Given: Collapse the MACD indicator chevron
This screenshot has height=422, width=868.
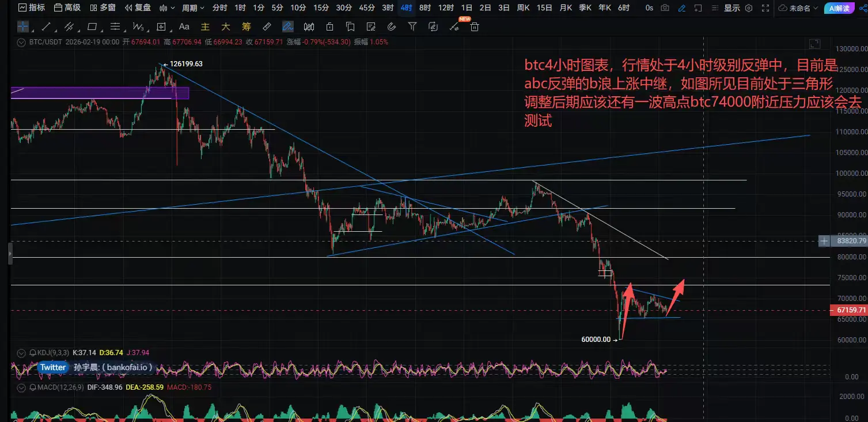Looking at the screenshot, I should pos(21,387).
